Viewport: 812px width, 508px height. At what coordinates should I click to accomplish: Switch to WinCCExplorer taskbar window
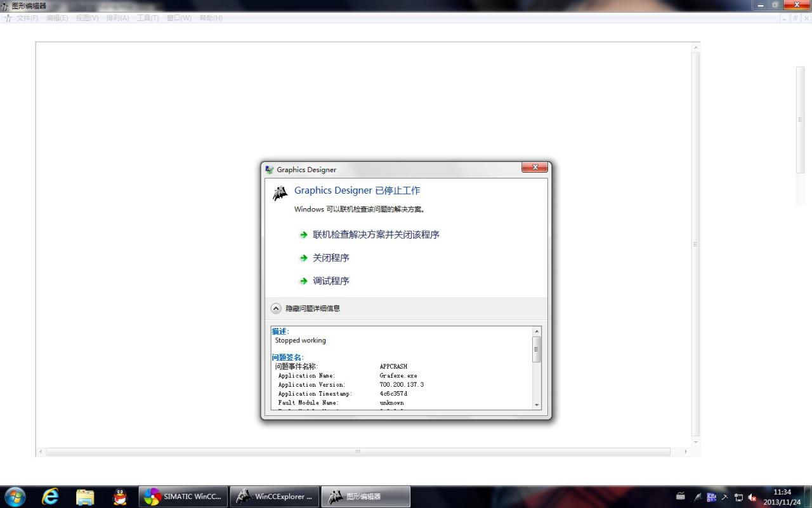[275, 497]
